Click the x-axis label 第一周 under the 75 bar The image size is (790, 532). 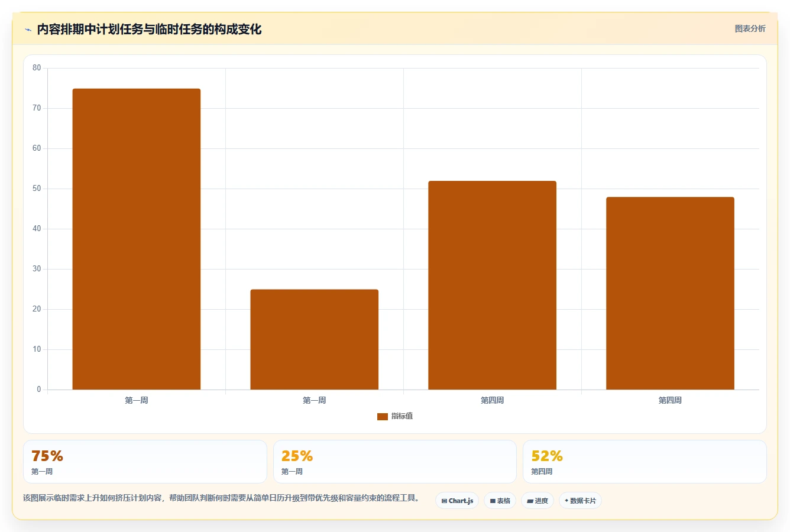(x=137, y=401)
